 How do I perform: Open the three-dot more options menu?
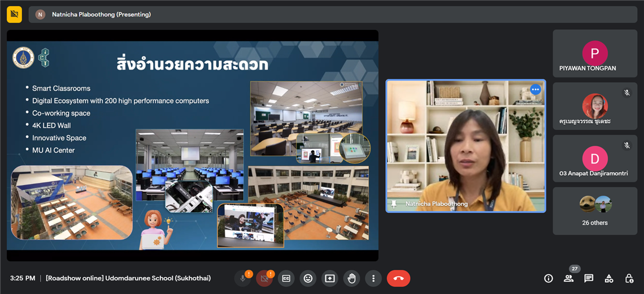[373, 278]
